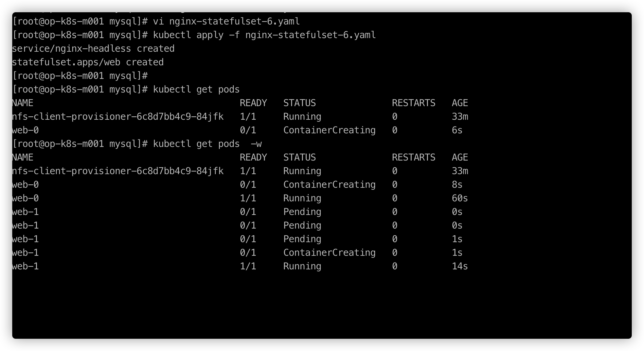Click the second READY column header

253,157
